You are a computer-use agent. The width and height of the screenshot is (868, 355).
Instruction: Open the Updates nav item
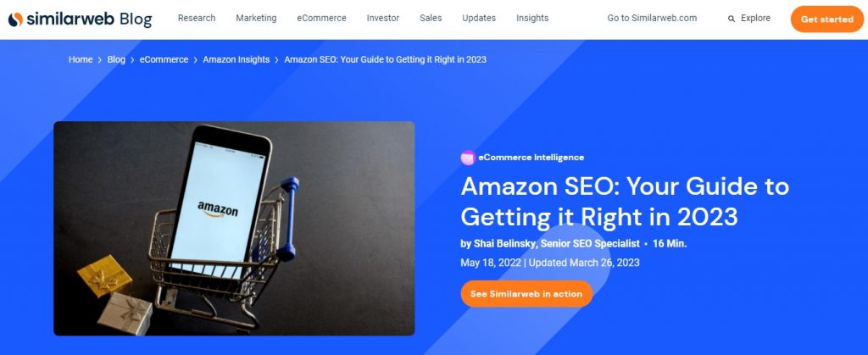click(479, 18)
